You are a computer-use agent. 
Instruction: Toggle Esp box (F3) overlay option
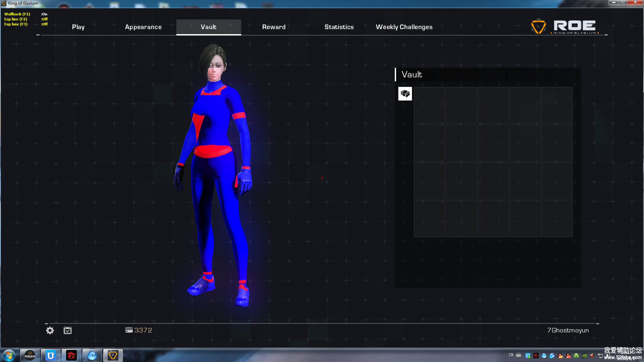(16, 24)
